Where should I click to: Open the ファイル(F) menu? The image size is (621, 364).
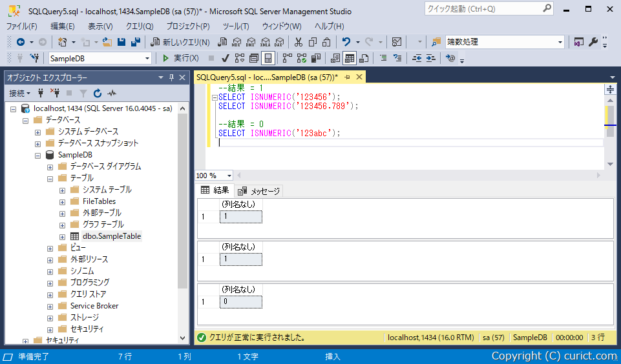tap(22, 26)
